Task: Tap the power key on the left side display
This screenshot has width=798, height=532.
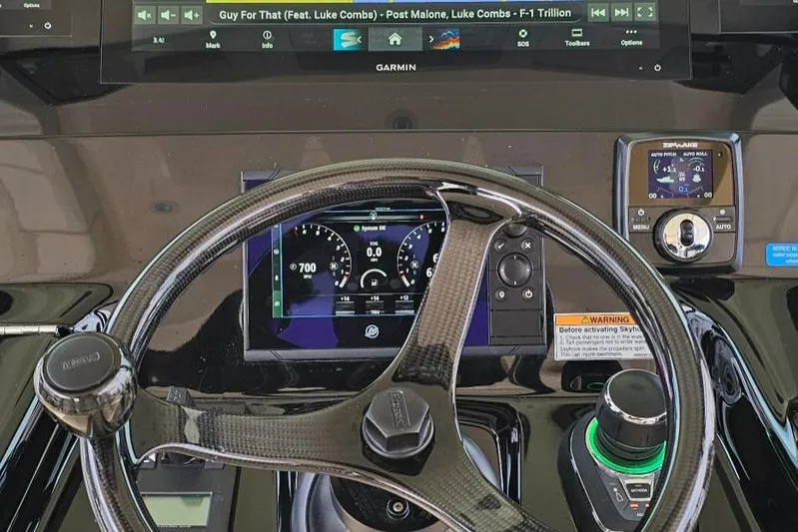Action: [47, 25]
